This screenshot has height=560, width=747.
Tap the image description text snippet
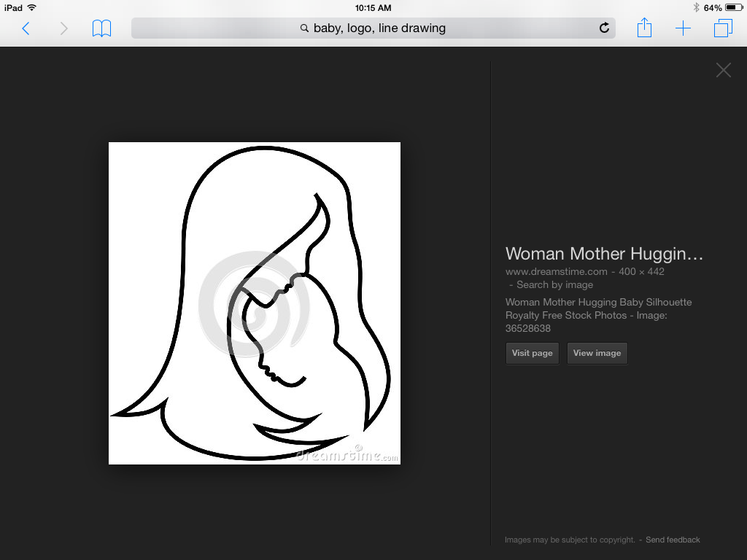pyautogui.click(x=598, y=315)
